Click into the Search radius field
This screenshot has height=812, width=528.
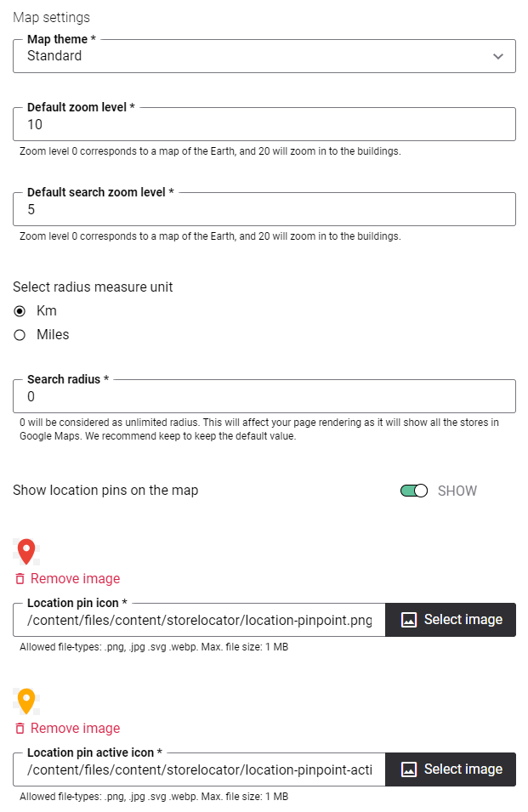click(x=264, y=396)
